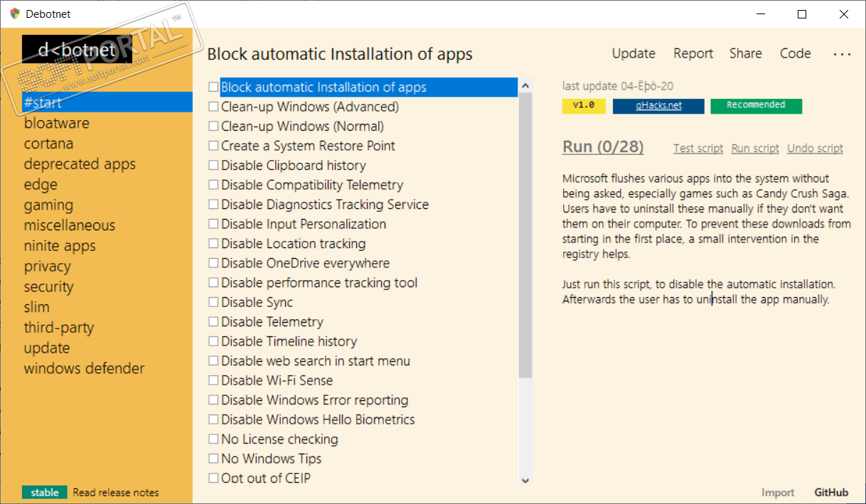866x504 pixels.
Task: Click the d<botnet logo
Action: [x=71, y=50]
